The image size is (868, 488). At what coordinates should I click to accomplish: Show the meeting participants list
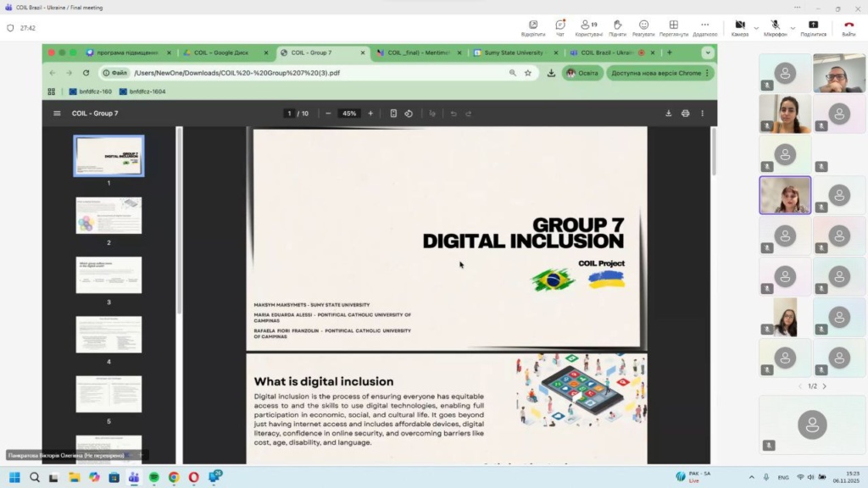pyautogui.click(x=587, y=26)
